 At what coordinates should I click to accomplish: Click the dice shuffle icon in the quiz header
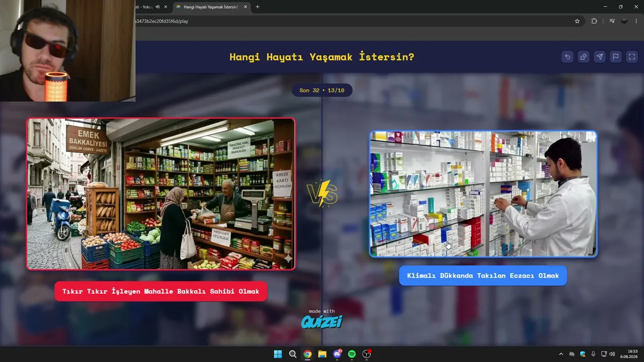[584, 57]
